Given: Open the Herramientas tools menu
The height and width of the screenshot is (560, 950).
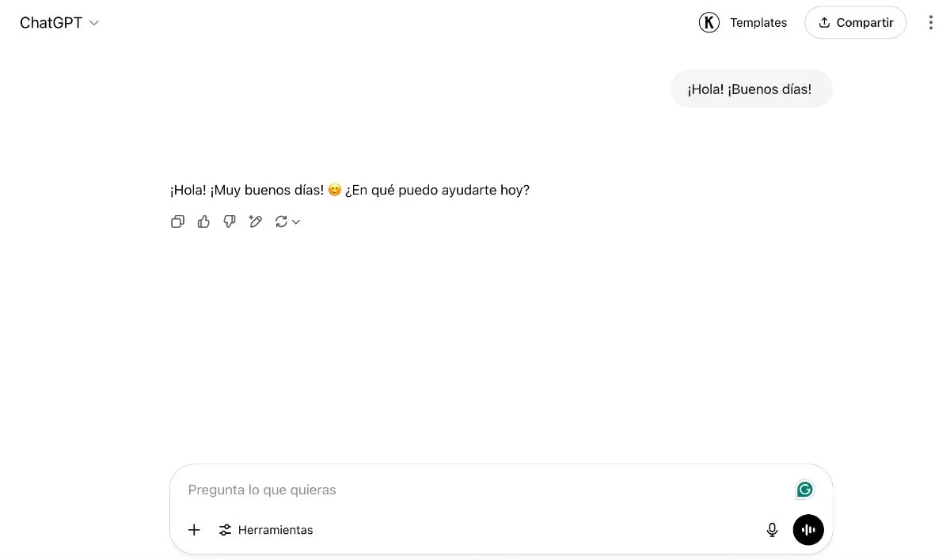Looking at the screenshot, I should (266, 530).
